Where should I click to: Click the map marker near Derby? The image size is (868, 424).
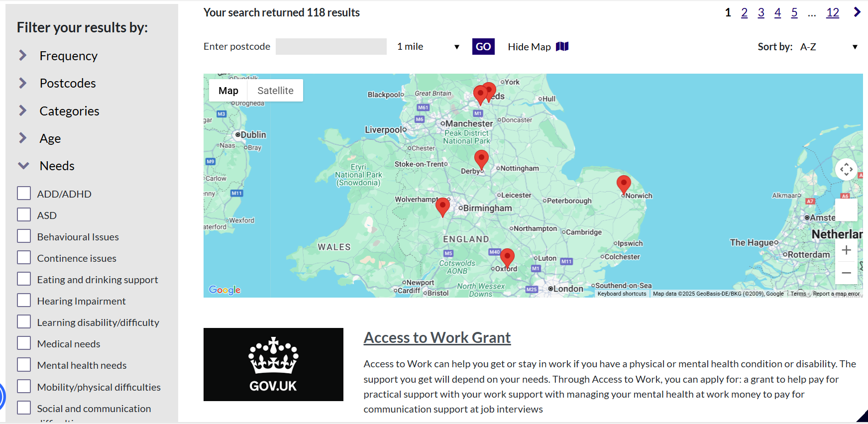point(481,159)
